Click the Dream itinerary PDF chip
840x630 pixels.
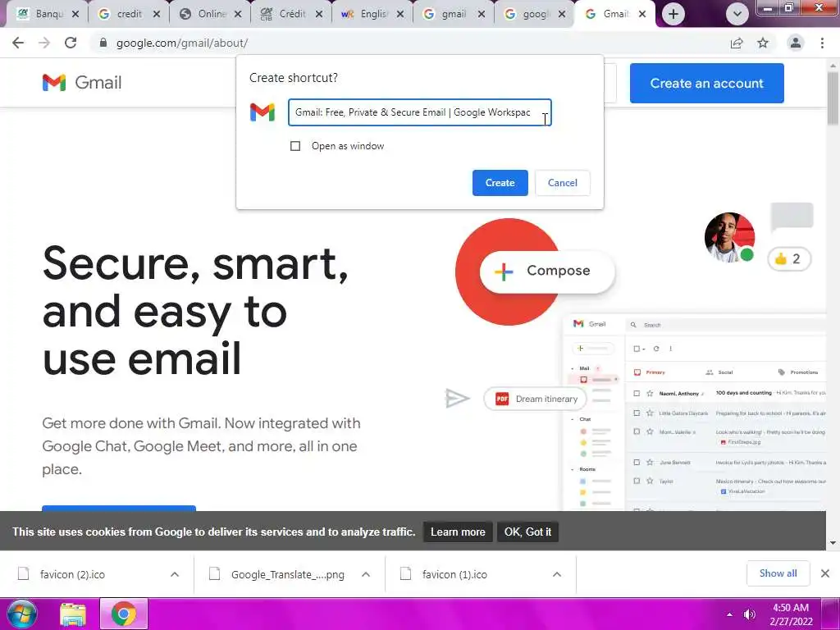click(535, 399)
